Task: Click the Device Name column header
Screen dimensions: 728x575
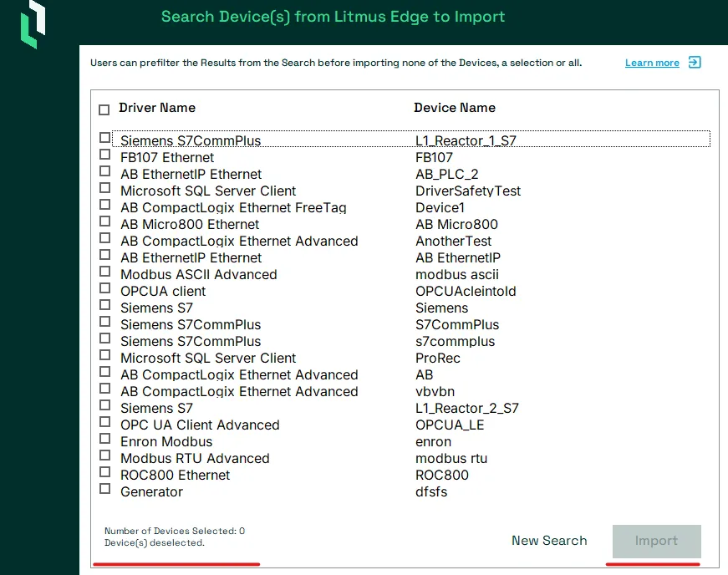Action: click(455, 108)
